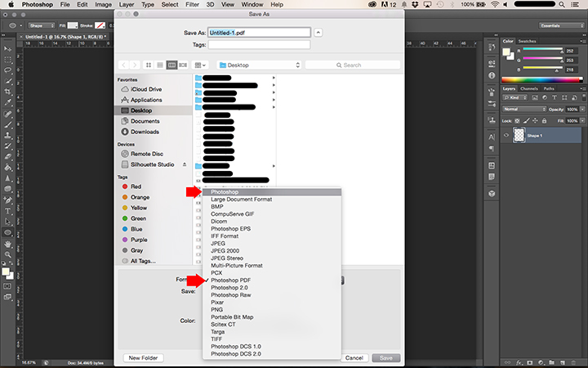Click the Lock transparent pixels icon
Screen dimensions: 588x368
click(517, 121)
